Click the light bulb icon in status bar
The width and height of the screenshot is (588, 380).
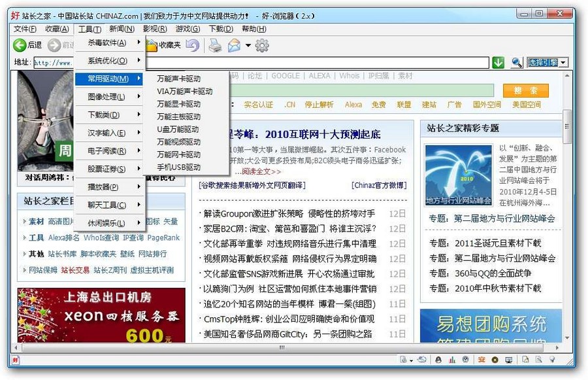552,359
